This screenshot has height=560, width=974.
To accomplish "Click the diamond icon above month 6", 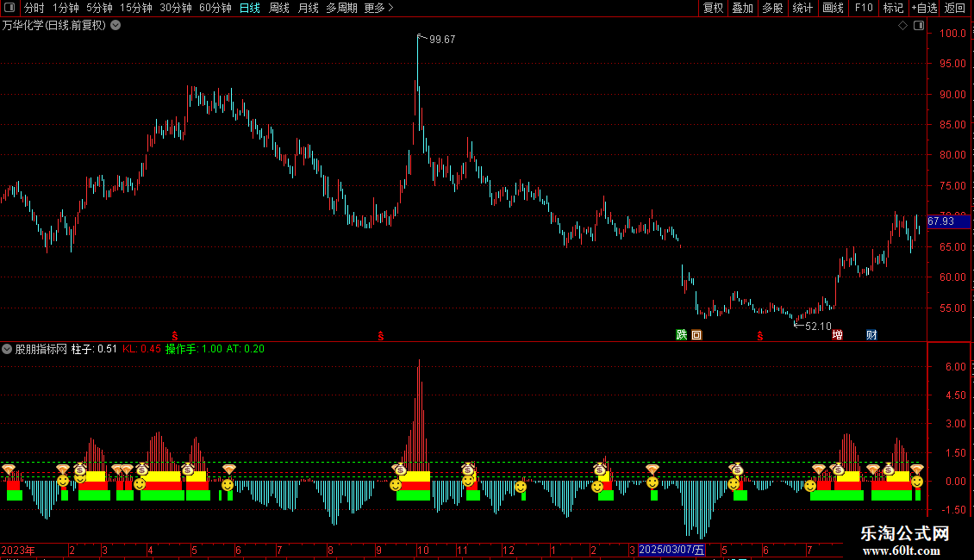I will coord(229,469).
